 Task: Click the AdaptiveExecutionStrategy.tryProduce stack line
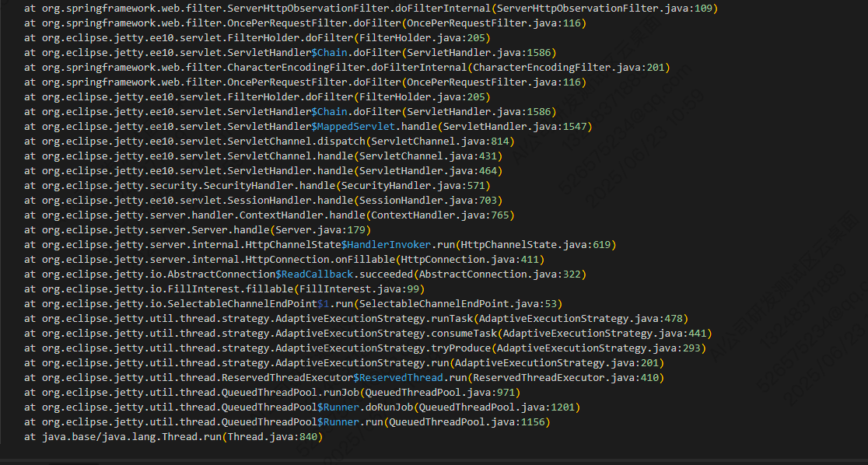tap(366, 348)
